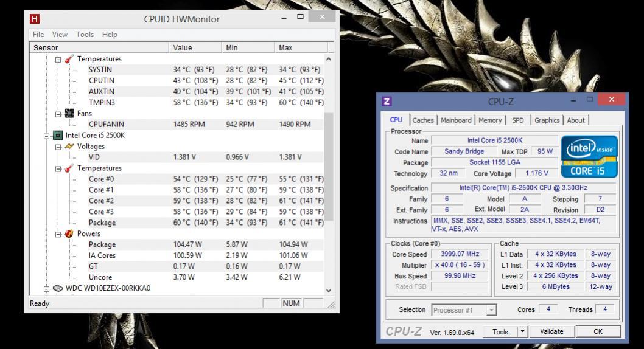Maximize the CPUID HWMonitor window
The height and width of the screenshot is (349, 644).
click(300, 17)
